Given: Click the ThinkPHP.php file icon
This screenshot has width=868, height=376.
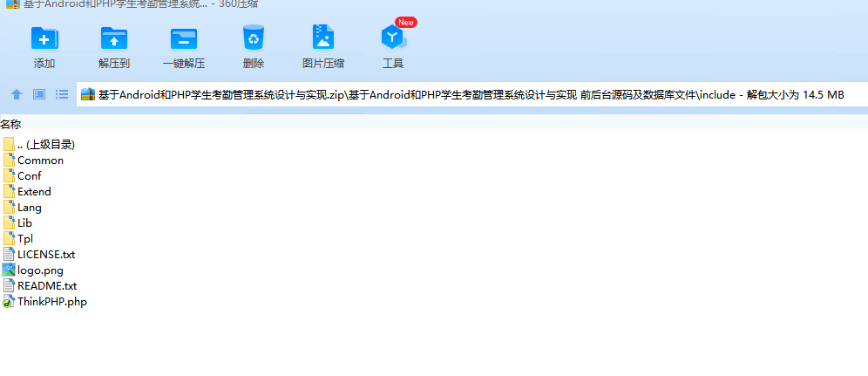Looking at the screenshot, I should [x=9, y=302].
